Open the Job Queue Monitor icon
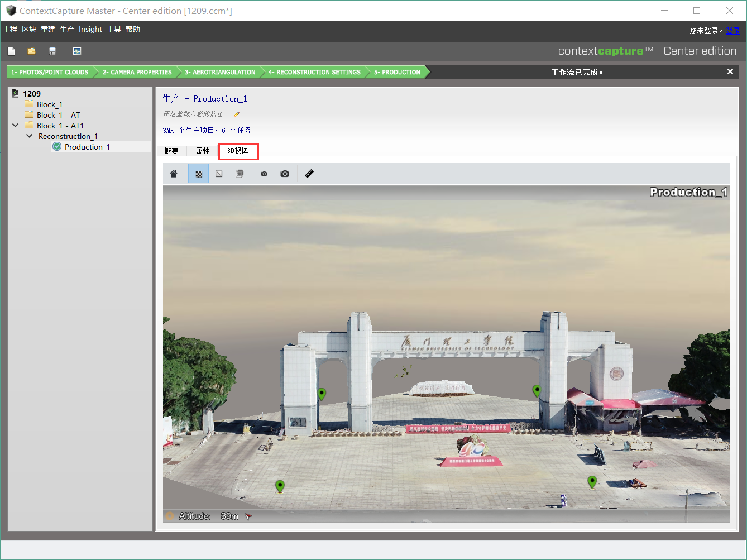 tap(77, 51)
